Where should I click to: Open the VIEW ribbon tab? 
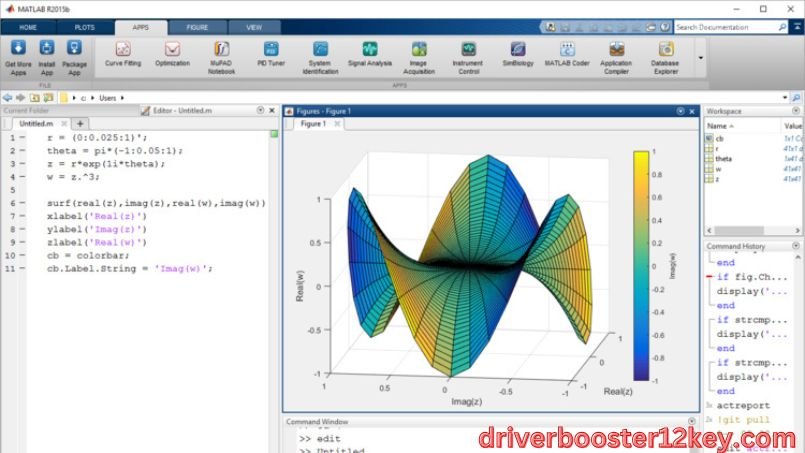[x=254, y=27]
